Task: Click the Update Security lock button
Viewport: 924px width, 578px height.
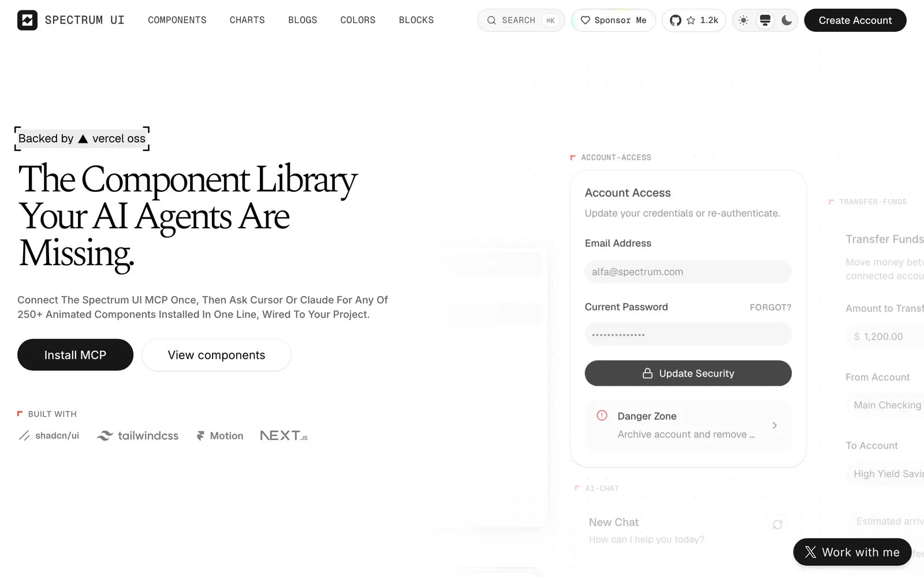Action: click(x=688, y=373)
